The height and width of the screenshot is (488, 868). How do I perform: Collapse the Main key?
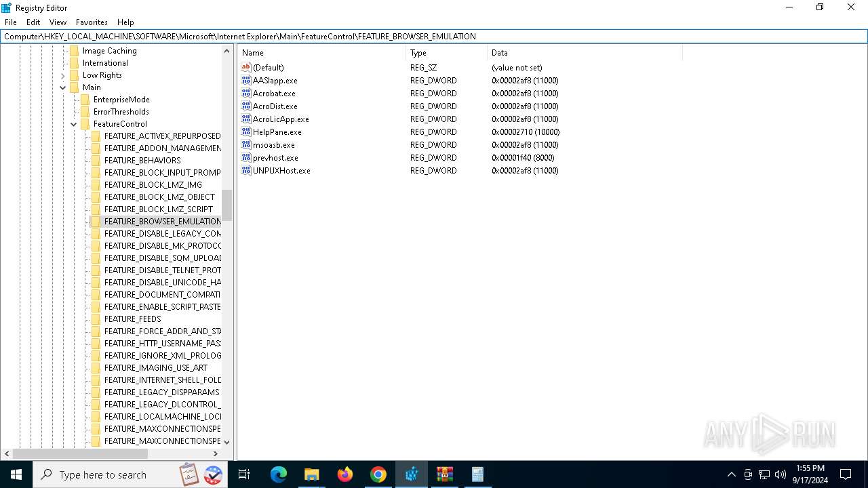pyautogui.click(x=63, y=87)
